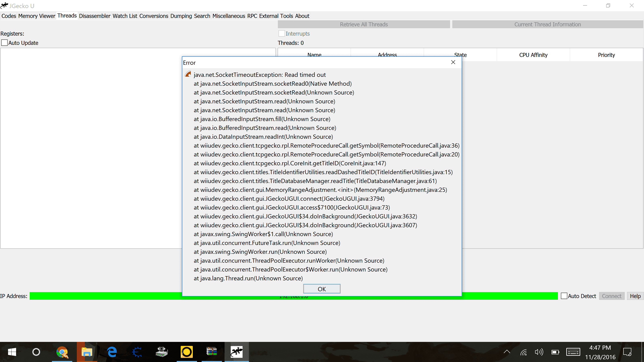Show hidden system tray icons
This screenshot has width=644, height=362.
(x=507, y=352)
